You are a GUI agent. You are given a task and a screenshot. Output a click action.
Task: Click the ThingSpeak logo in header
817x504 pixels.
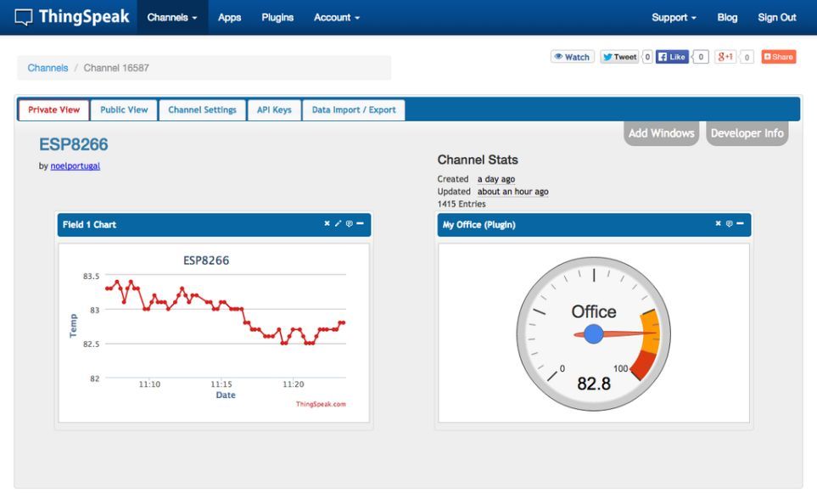pyautogui.click(x=72, y=17)
